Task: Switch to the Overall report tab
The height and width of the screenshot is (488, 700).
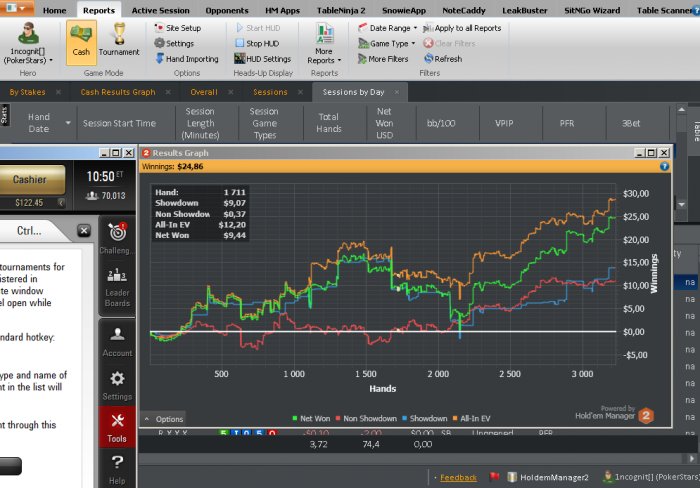Action: (x=204, y=92)
